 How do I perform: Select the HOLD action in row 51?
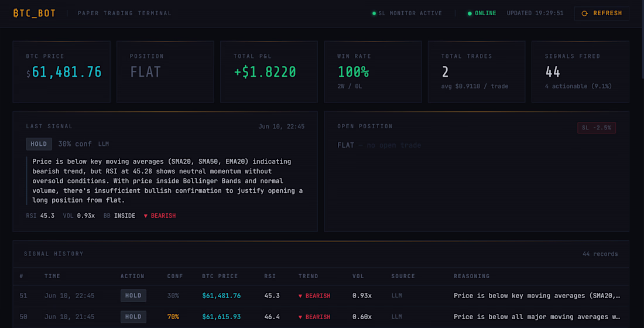coord(133,296)
